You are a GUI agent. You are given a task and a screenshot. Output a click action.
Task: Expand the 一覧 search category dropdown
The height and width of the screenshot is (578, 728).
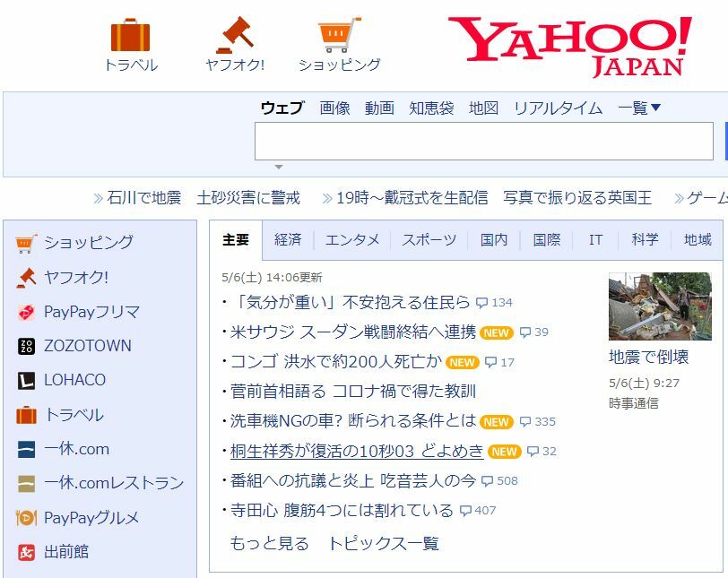(x=639, y=108)
